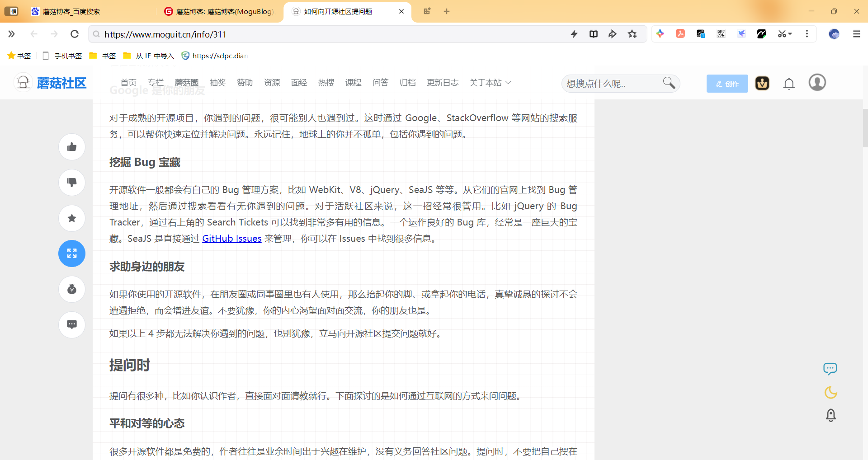Image resolution: width=868 pixels, height=460 pixels.
Task: Go forward in browser history
Action: [54, 34]
